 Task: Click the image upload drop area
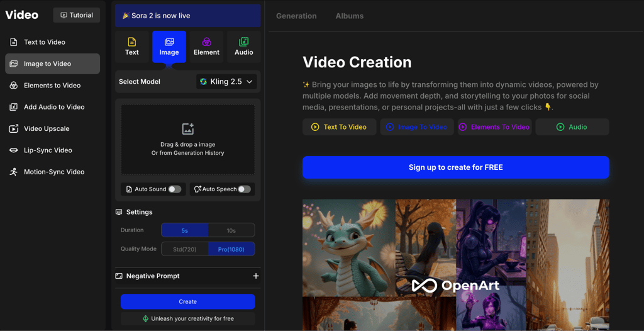187,140
